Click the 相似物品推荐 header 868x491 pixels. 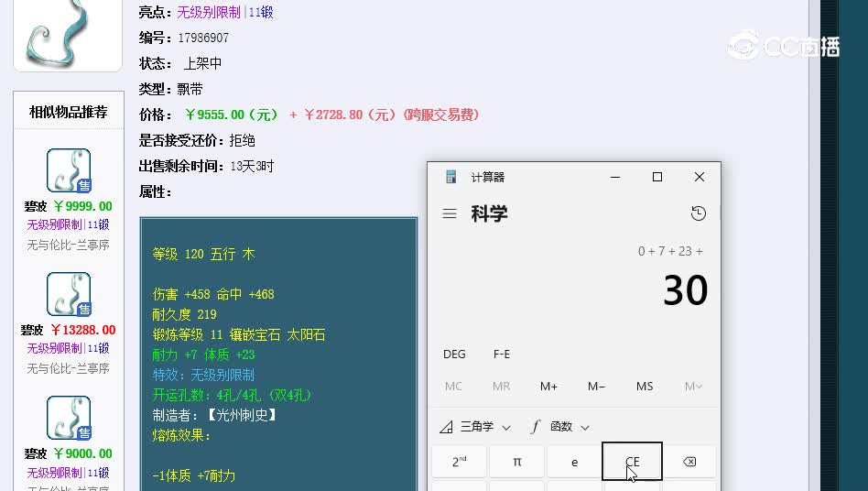(x=69, y=113)
